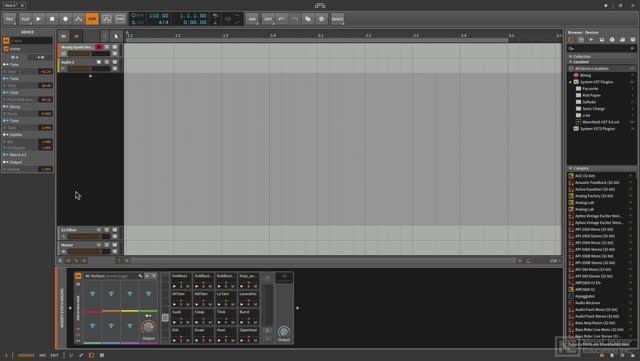Screen dimensions: 640x361
Task: Click the time signature 4/4 field
Action: (163, 22)
